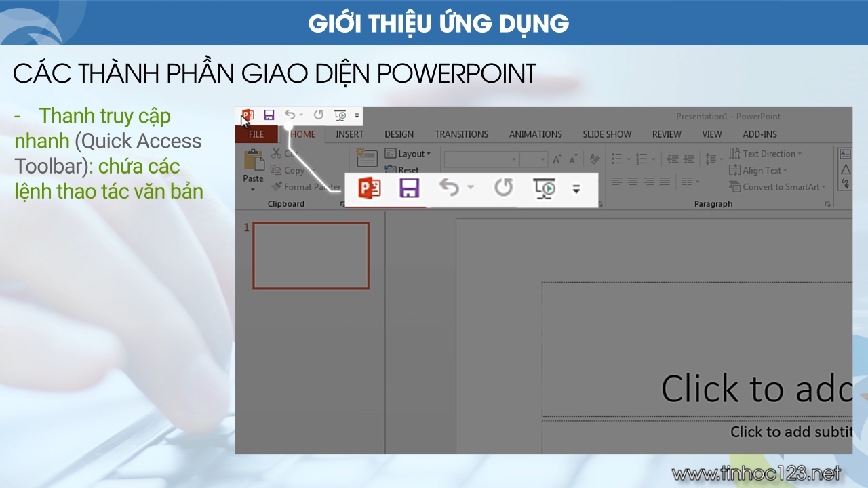This screenshot has height=488, width=868.
Task: Click the Save icon in the title bar
Action: click(269, 116)
